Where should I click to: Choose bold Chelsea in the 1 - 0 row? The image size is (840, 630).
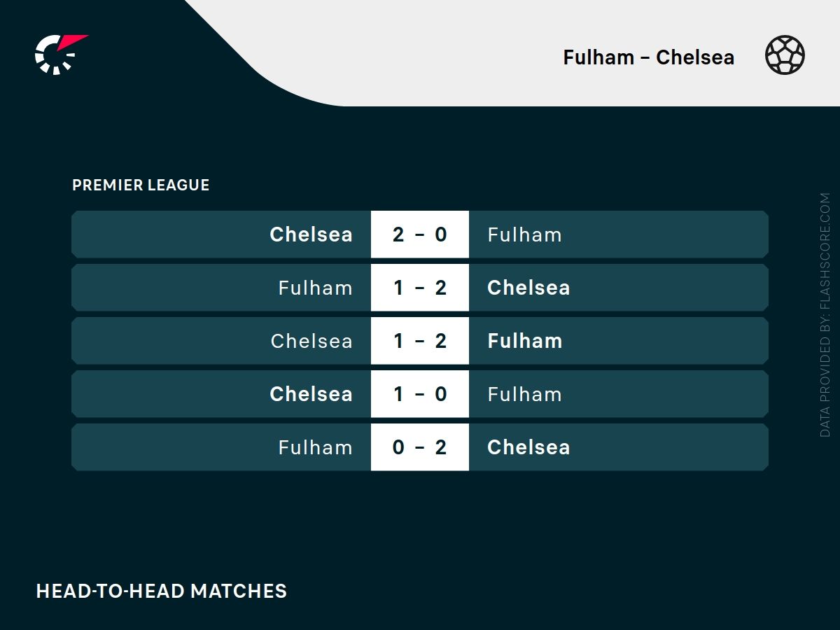tap(311, 394)
